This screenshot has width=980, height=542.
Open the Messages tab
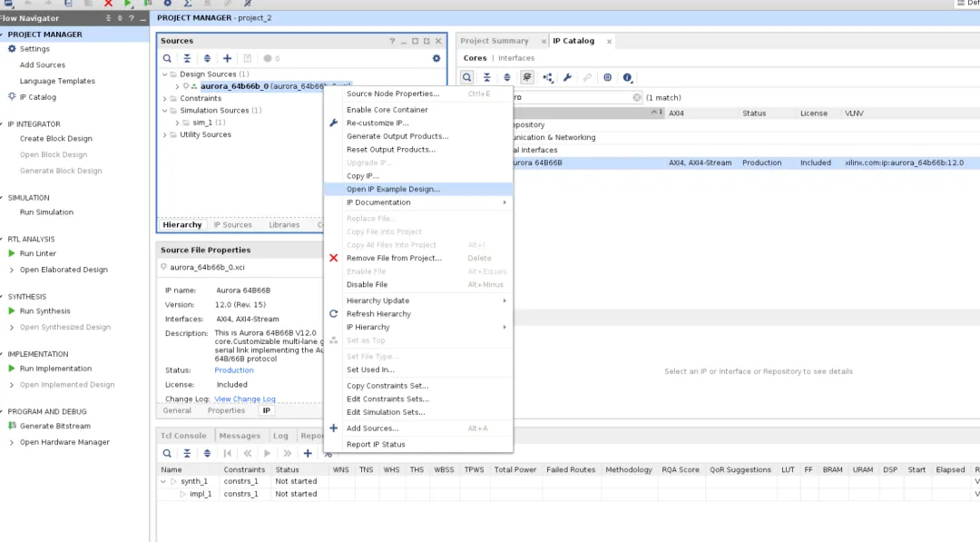tap(240, 436)
